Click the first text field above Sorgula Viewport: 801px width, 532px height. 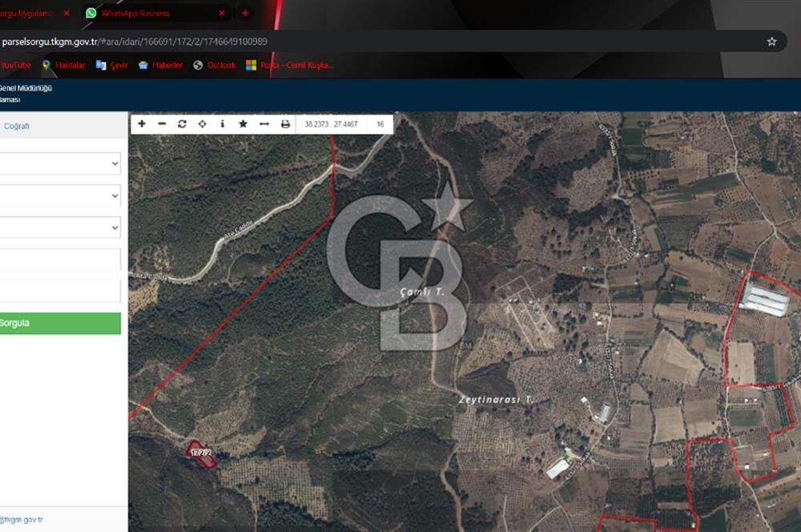click(60, 260)
